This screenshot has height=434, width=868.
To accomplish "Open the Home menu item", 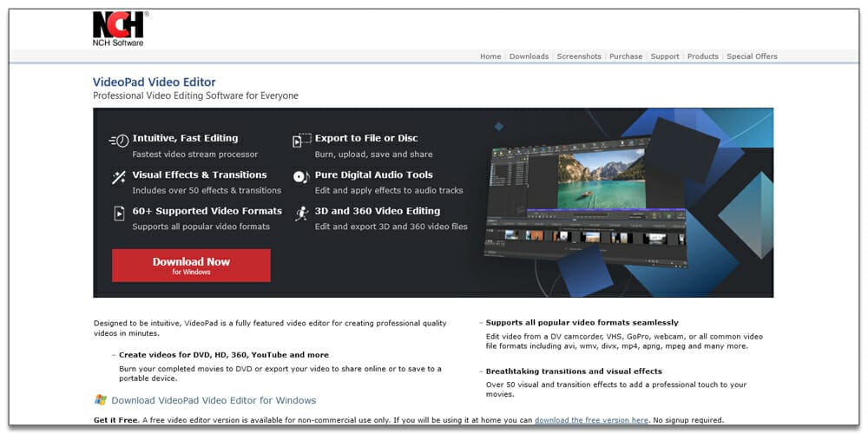I will [x=490, y=56].
